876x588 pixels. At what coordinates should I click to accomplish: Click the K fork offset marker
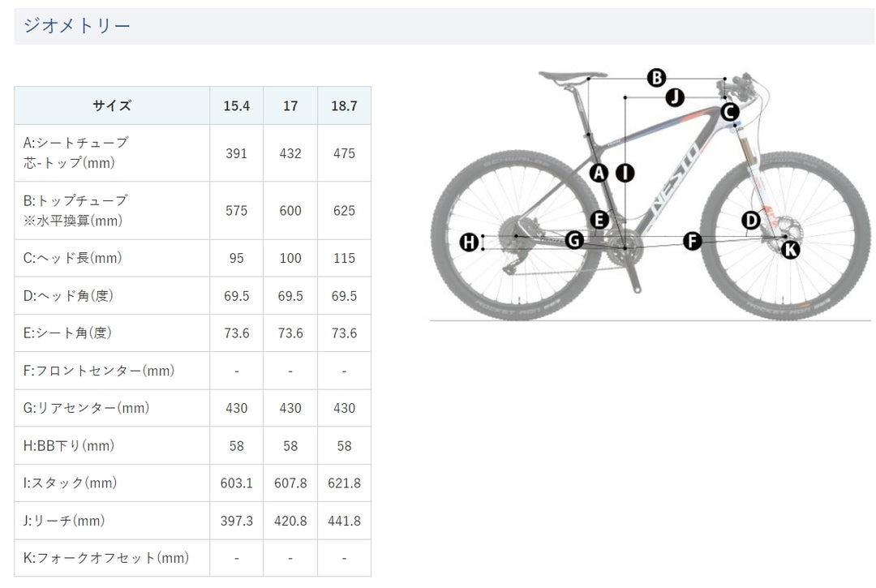point(790,249)
